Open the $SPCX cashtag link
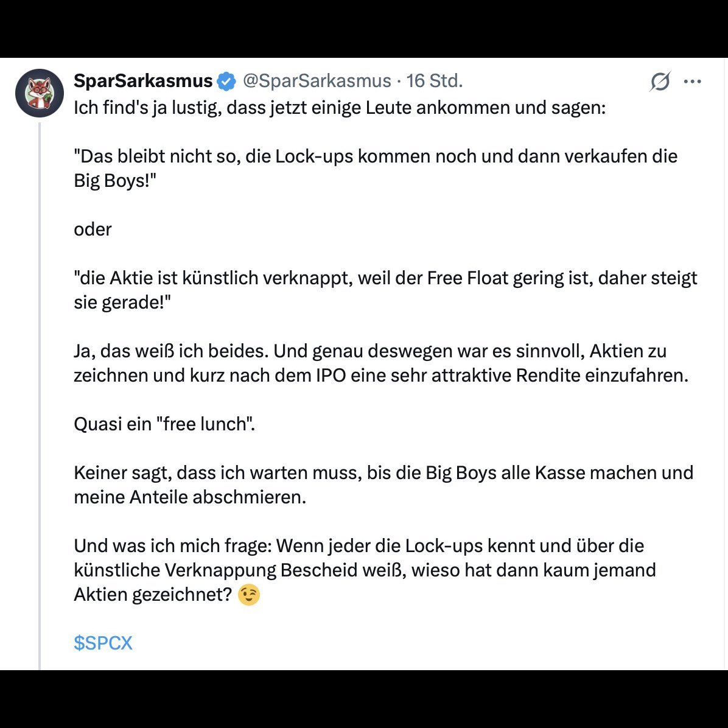This screenshot has width=728, height=728. click(103, 643)
